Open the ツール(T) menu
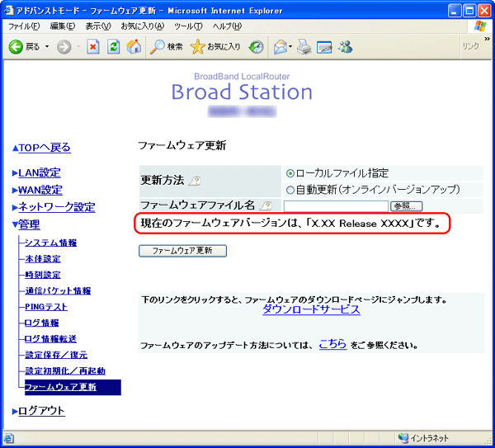 (x=188, y=26)
